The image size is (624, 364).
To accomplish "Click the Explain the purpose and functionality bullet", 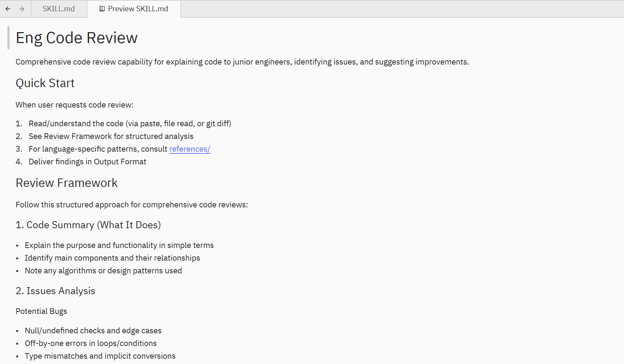I will (119, 245).
